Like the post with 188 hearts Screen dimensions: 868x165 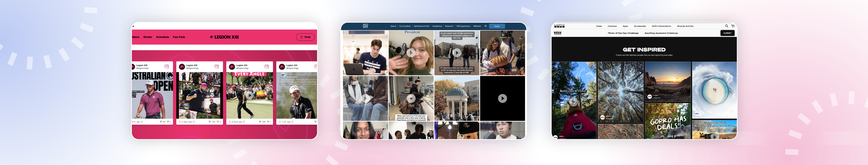260,122
